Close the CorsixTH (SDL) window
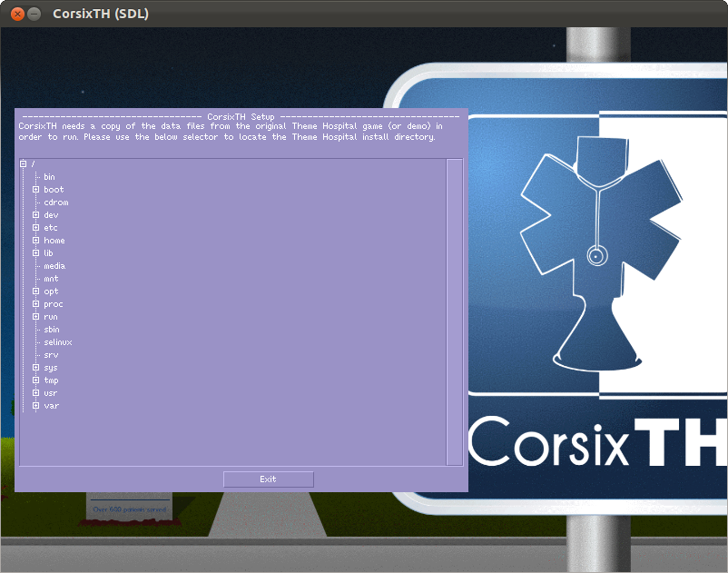This screenshot has width=728, height=573. click(17, 14)
